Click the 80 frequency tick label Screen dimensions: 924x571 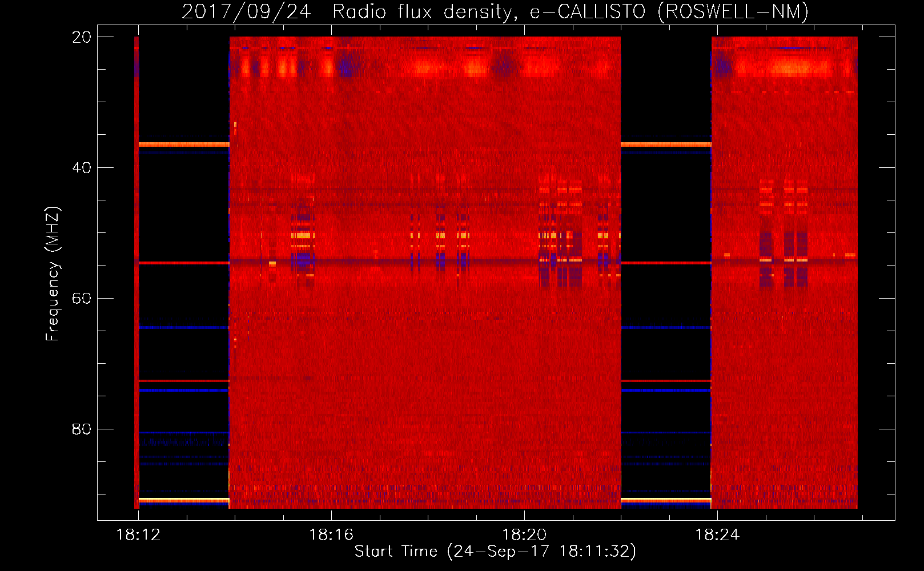(81, 429)
